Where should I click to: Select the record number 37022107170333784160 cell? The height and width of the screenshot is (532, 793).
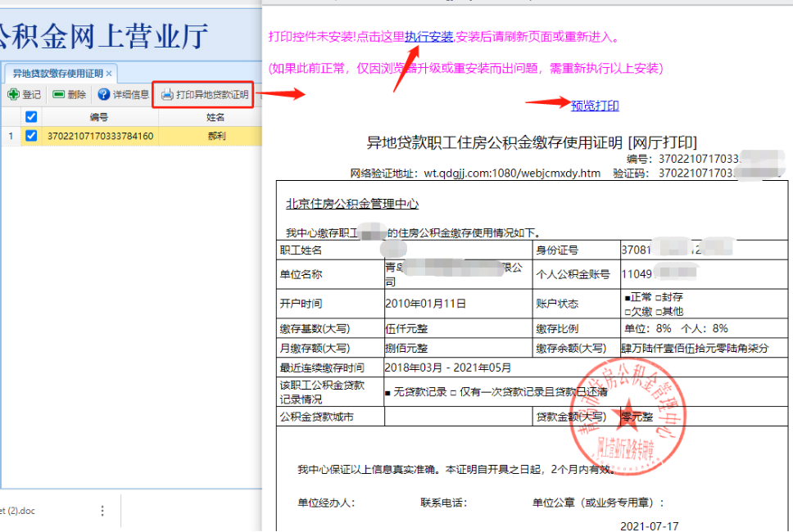101,136
